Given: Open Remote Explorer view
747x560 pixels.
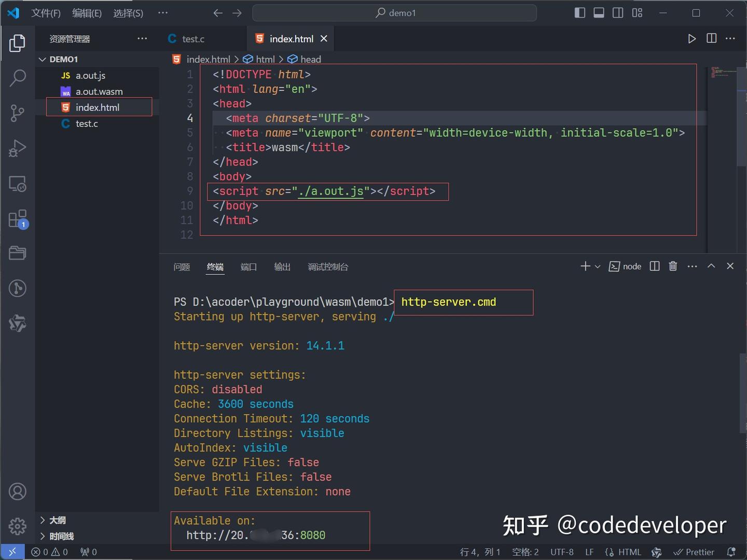Looking at the screenshot, I should pos(17,184).
